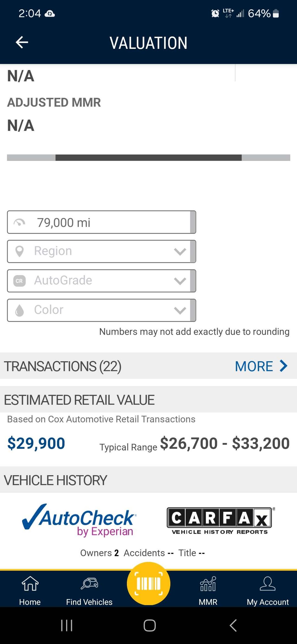Tap the Vehicle History section header
Viewport: 297px width, 644px height.
click(55, 480)
